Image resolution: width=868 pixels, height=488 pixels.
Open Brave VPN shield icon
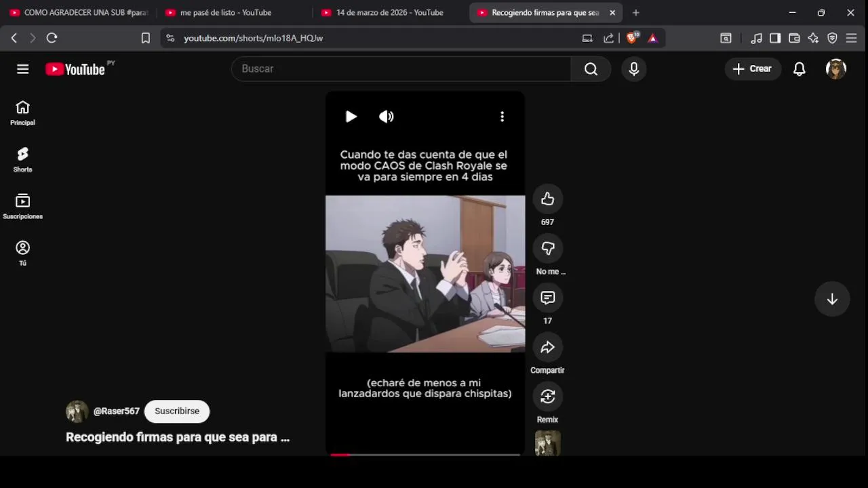click(x=832, y=39)
